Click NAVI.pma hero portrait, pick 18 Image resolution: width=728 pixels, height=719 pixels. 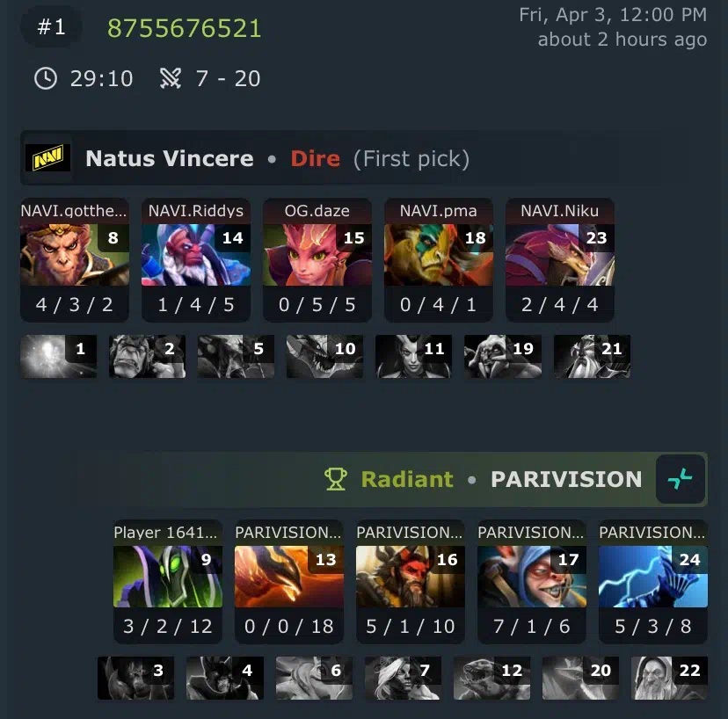coord(439,255)
